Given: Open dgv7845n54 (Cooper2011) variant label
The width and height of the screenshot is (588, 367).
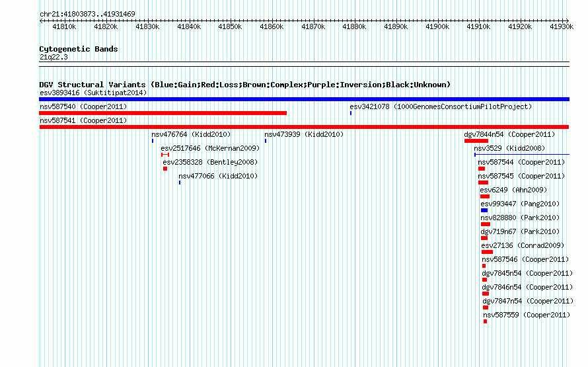Looking at the screenshot, I should (527, 273).
